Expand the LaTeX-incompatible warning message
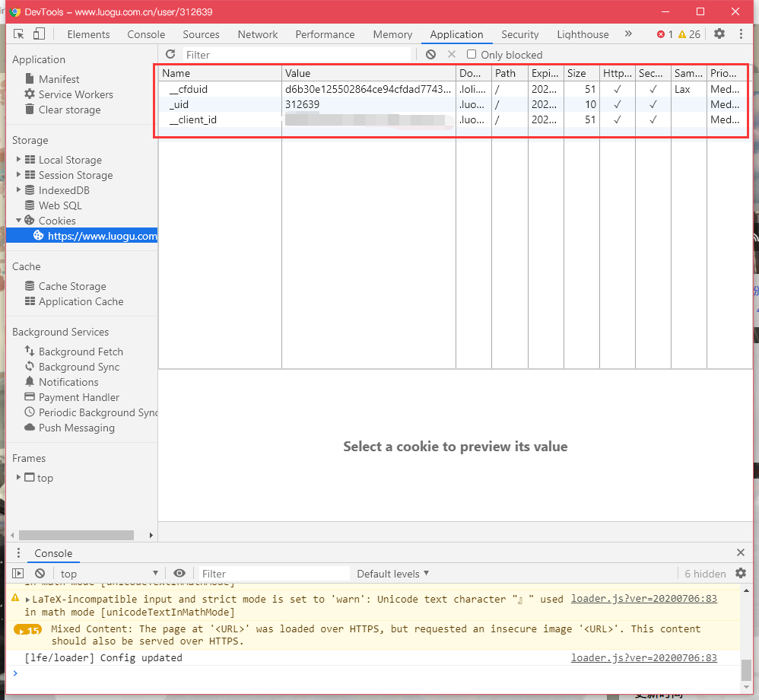 [x=27, y=600]
